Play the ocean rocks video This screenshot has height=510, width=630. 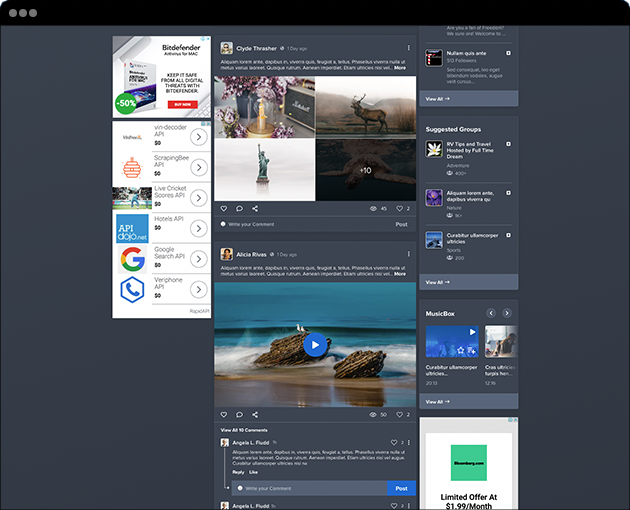pos(315,345)
